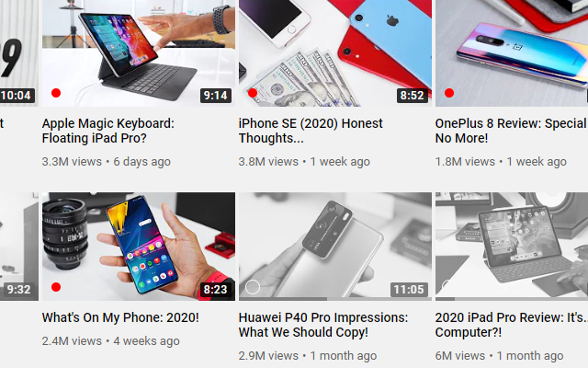Open 'What's On My Phone: 2020!' title link
The height and width of the screenshot is (368, 588).
point(120,317)
